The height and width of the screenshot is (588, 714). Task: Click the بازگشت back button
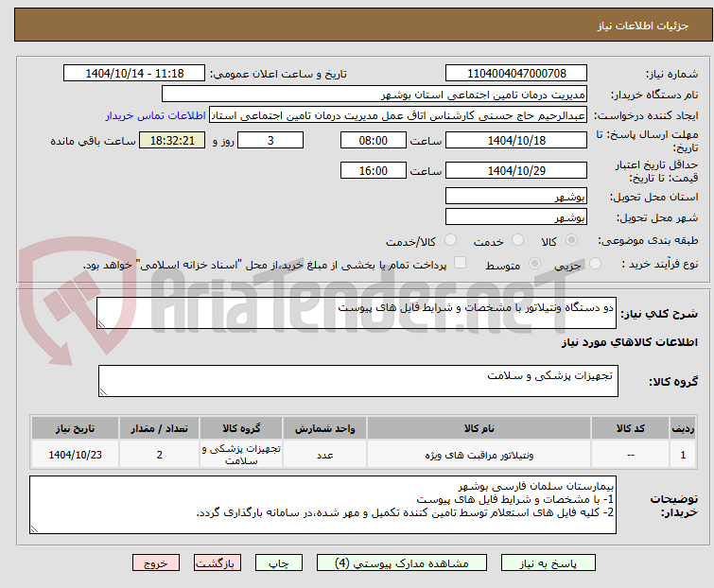pyautogui.click(x=217, y=563)
